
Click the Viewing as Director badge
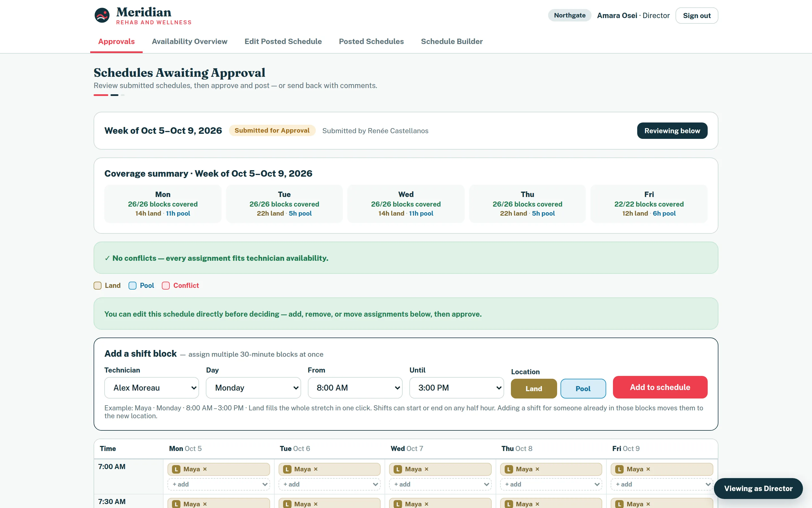[758, 489]
